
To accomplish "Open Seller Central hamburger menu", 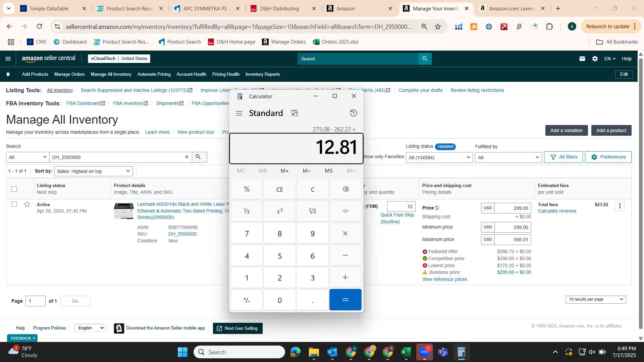I will click(x=8, y=59).
